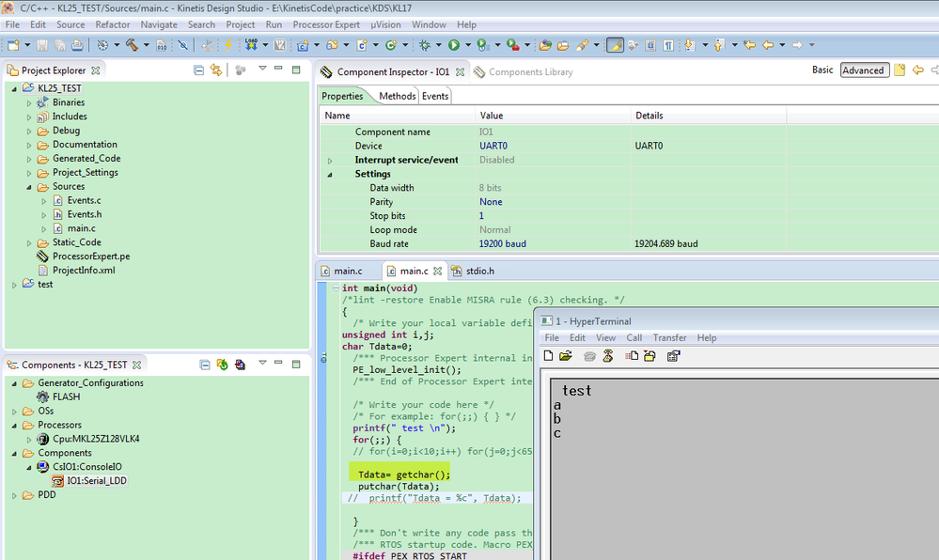
Task: Open the Components Library tab
Action: 530,72
